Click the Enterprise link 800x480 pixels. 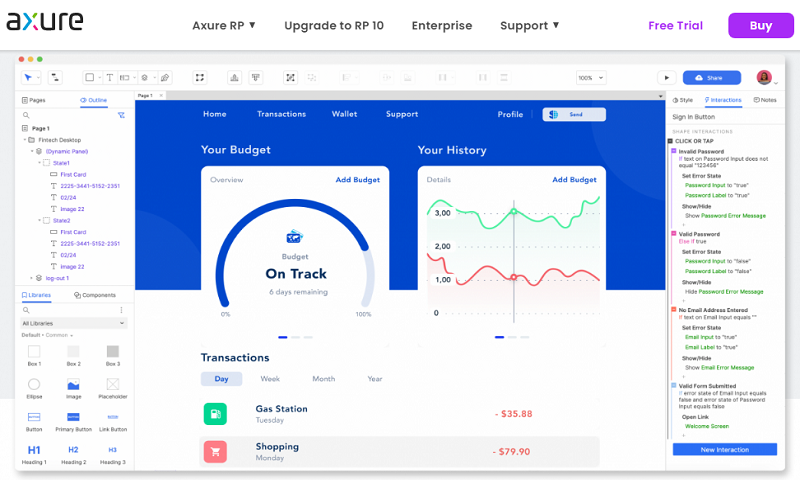tap(442, 26)
